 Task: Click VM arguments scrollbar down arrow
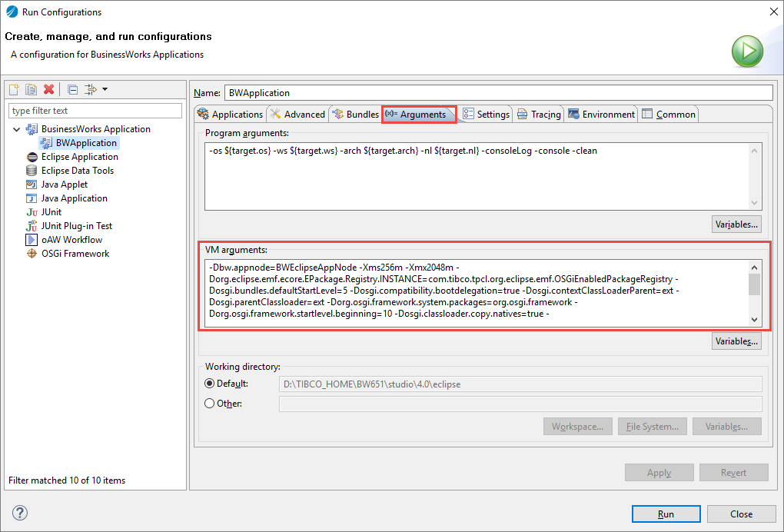click(755, 320)
